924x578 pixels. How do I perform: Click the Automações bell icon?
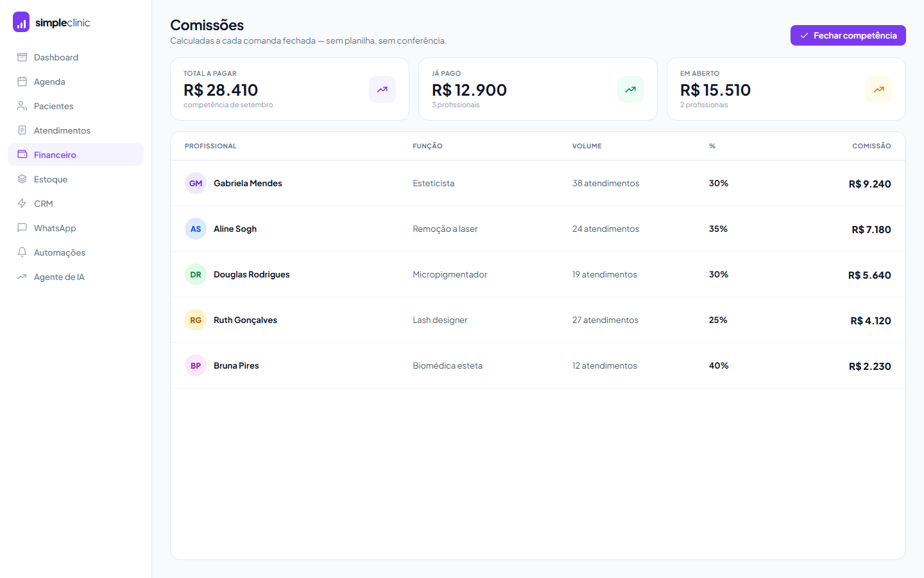click(x=22, y=252)
